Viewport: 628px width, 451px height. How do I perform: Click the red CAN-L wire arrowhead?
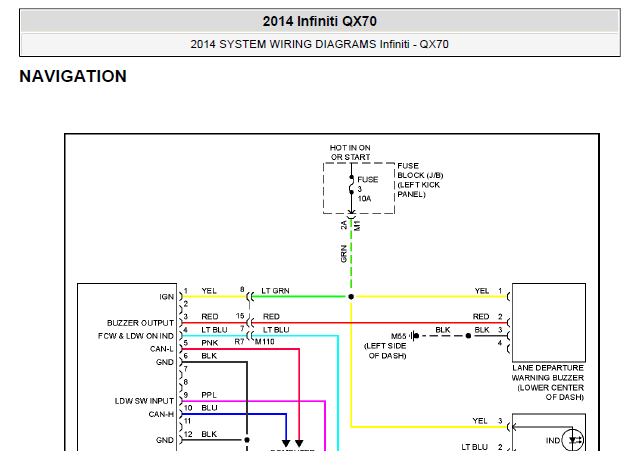[x=299, y=443]
